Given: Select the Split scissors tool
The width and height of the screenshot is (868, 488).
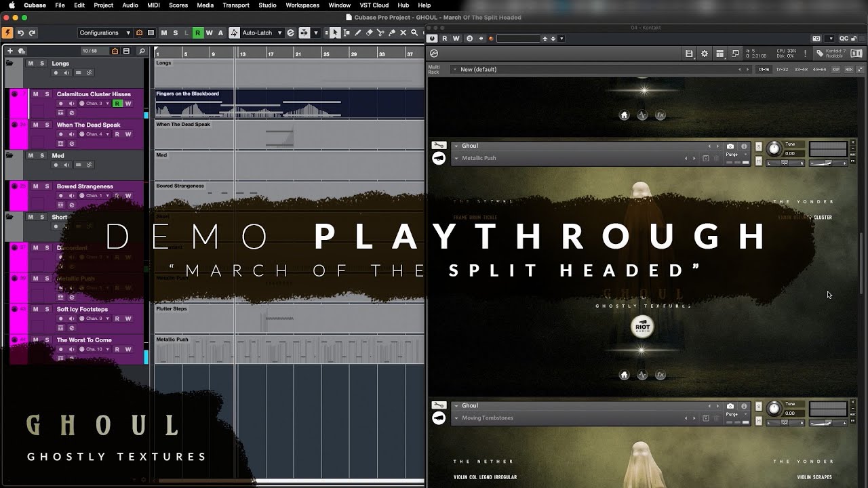Looking at the screenshot, I should 380,33.
